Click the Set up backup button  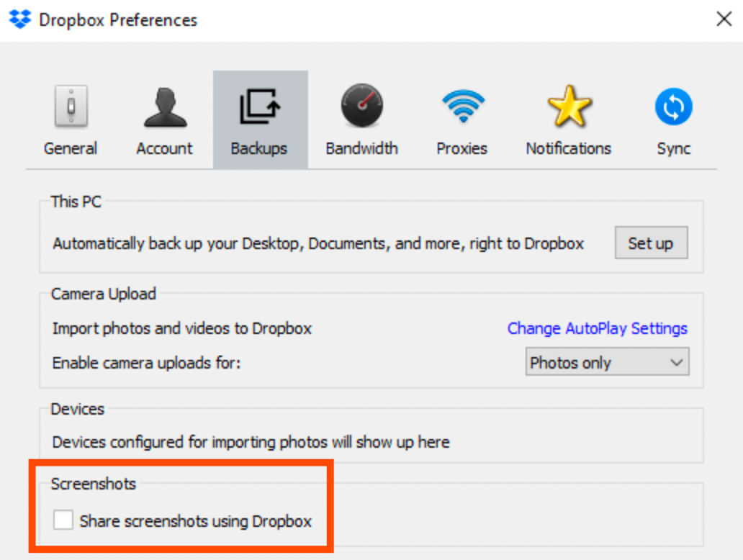(651, 243)
